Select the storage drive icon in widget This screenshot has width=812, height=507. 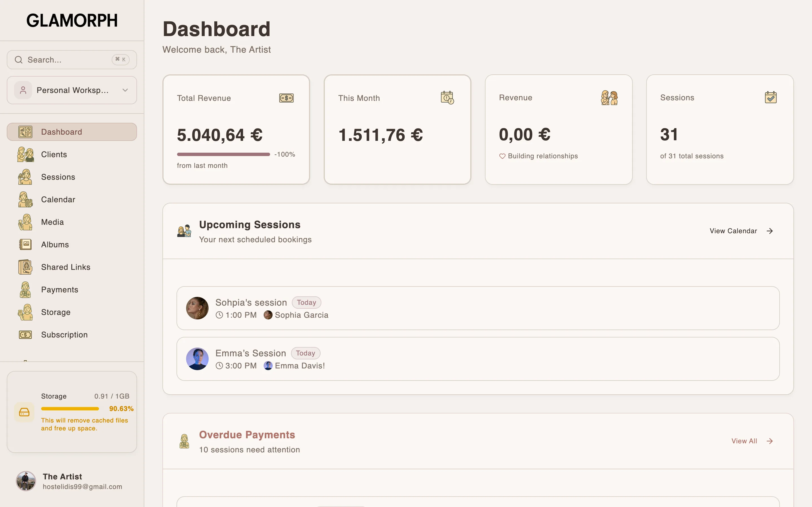click(x=24, y=412)
